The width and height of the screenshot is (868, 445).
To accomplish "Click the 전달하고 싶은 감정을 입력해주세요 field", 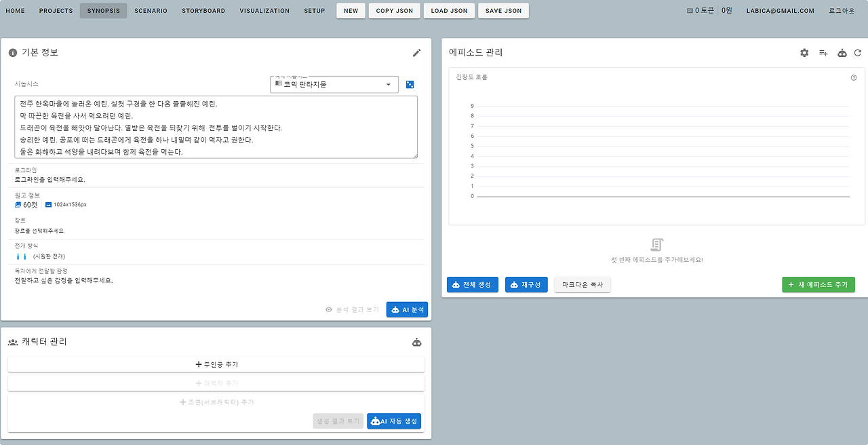I will tap(64, 280).
